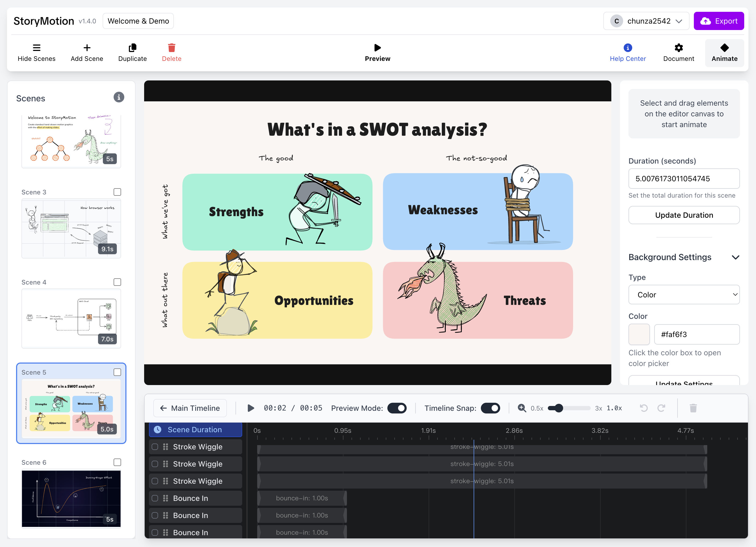
Task: Click Update Duration
Action: click(684, 215)
